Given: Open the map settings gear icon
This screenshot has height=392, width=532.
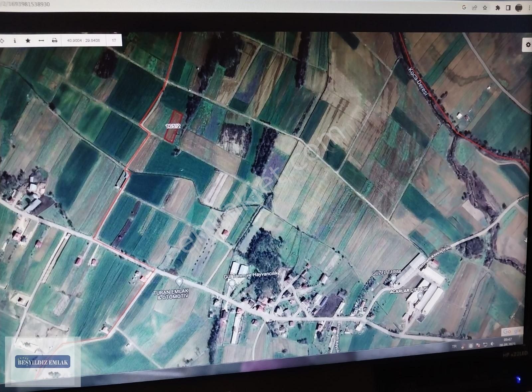Looking at the screenshot, I should tap(528, 45).
